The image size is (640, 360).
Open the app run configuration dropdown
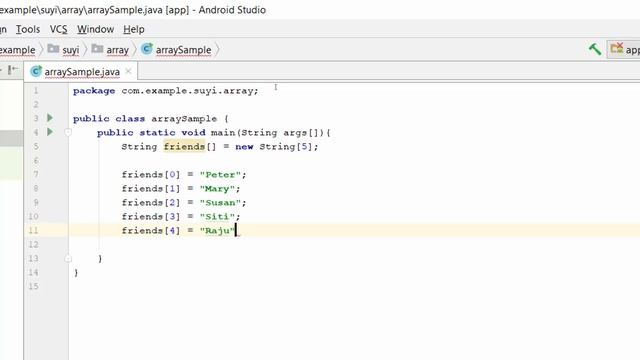[624, 49]
